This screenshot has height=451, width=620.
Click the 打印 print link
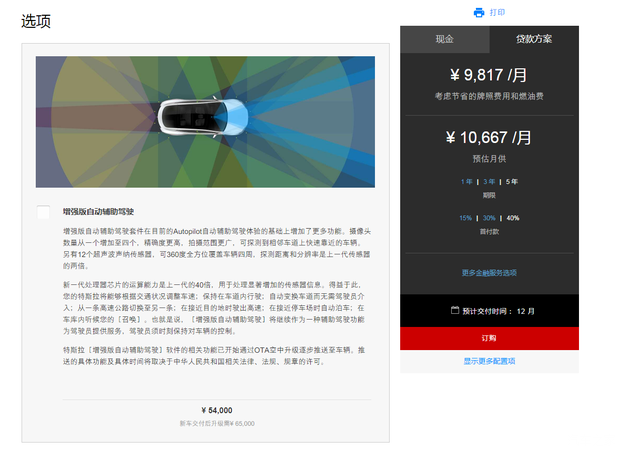[497, 12]
